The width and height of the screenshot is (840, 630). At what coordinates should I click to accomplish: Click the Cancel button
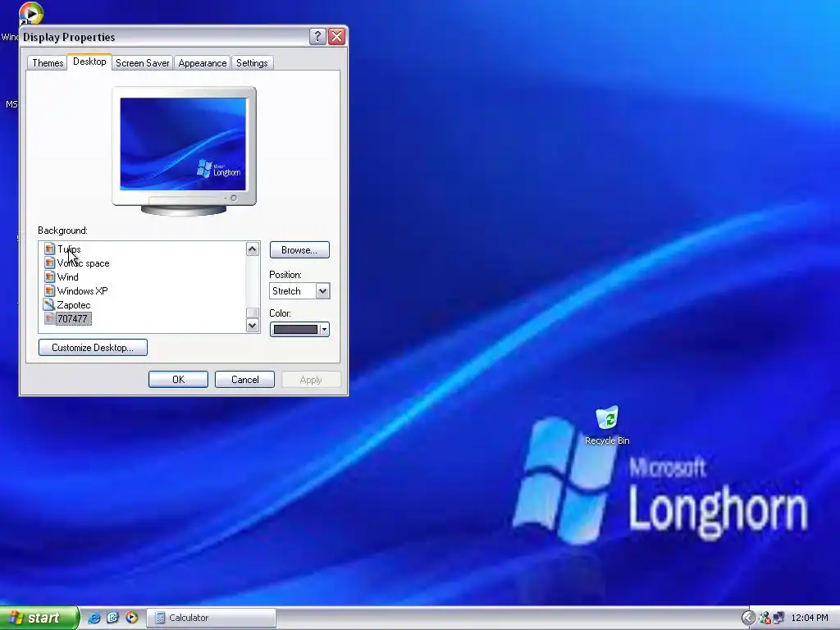pyautogui.click(x=244, y=380)
